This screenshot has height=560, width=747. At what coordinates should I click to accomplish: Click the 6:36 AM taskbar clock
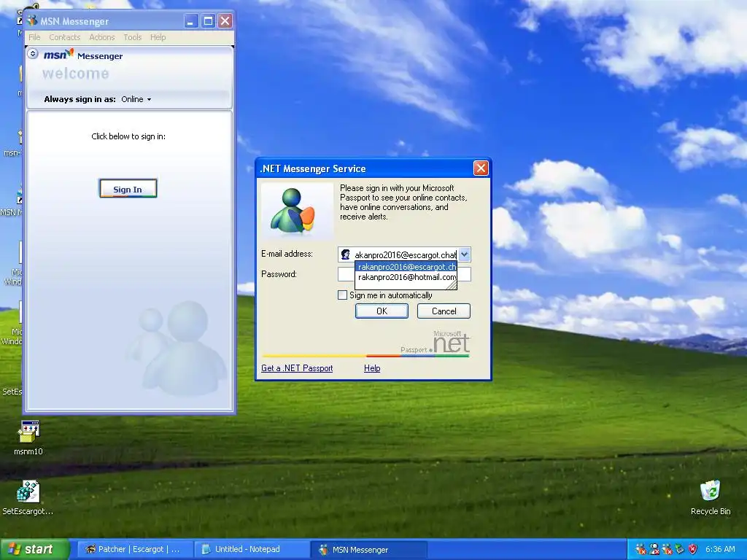click(x=720, y=549)
